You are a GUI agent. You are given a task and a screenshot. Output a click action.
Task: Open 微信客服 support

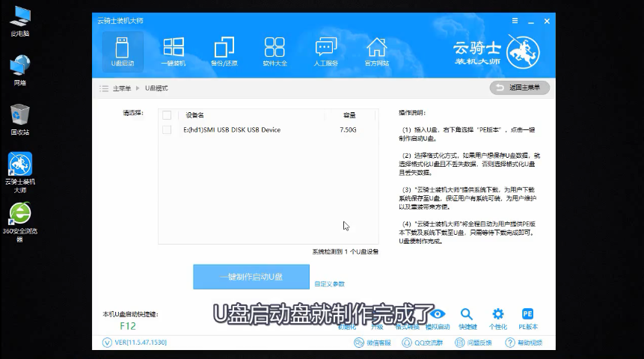372,343
